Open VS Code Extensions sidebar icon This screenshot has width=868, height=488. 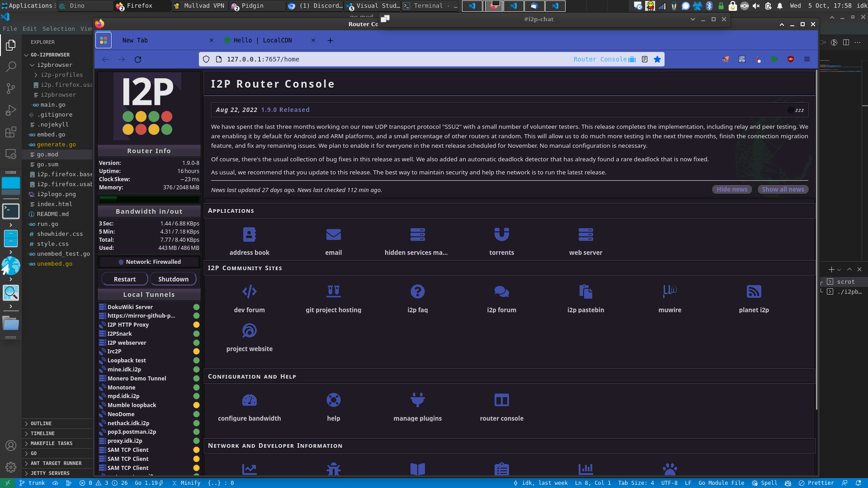pyautogui.click(x=11, y=132)
